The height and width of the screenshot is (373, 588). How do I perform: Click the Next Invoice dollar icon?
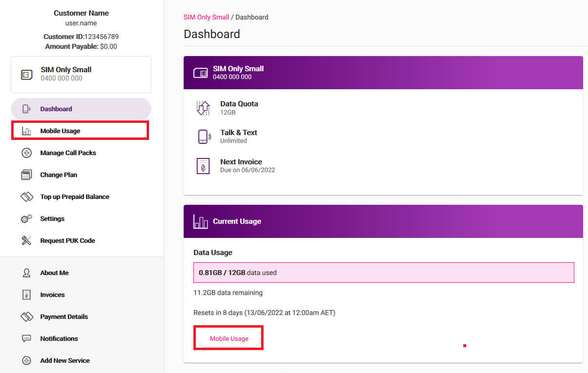coord(203,166)
